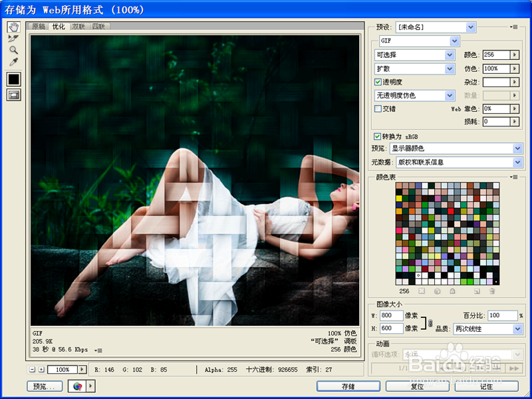This screenshot has height=399, width=532.
Task: Click the browser preview globe icon
Action: point(78,386)
